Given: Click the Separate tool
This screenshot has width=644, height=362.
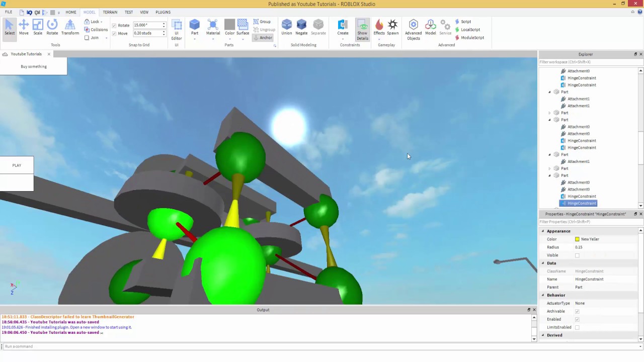Looking at the screenshot, I should (x=318, y=28).
